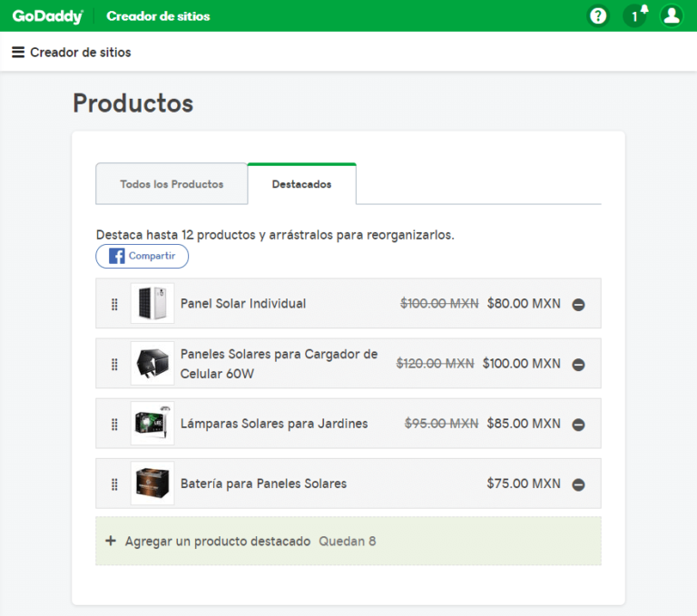Open Lámparas Solares para Jardines product name
The height and width of the screenshot is (616, 697).
[x=274, y=424]
